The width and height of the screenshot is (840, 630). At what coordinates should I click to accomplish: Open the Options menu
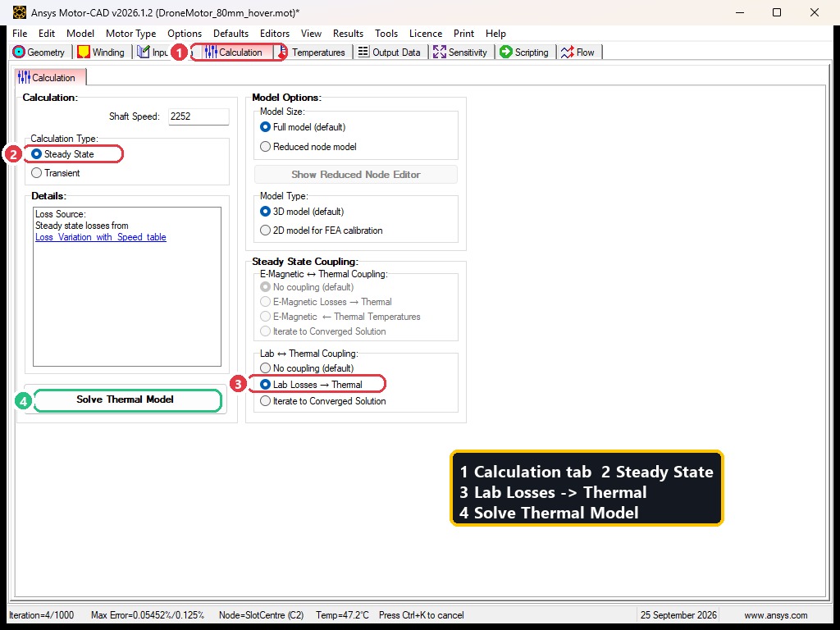click(185, 33)
